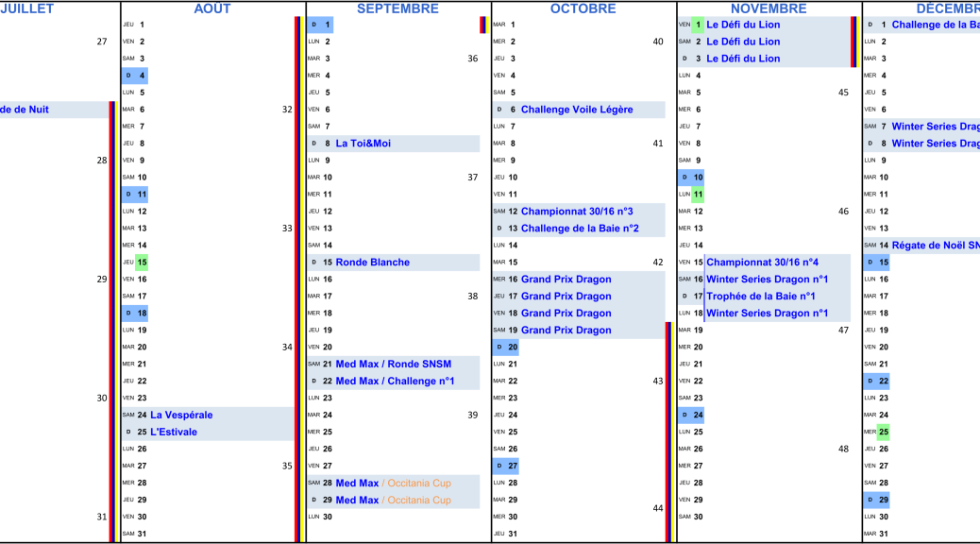Open Med Max / Ronde SNSM event
Image resolution: width=980 pixels, height=544 pixels.
pos(393,365)
